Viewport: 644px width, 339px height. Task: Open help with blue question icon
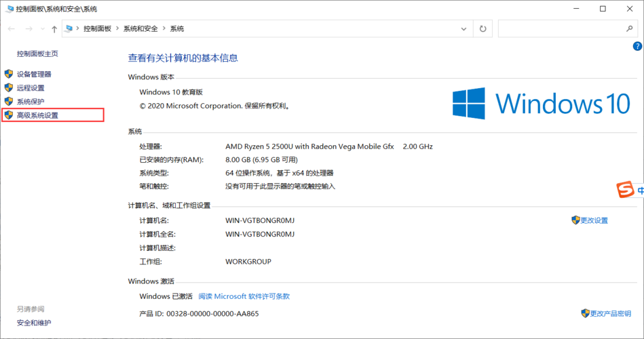click(x=637, y=46)
